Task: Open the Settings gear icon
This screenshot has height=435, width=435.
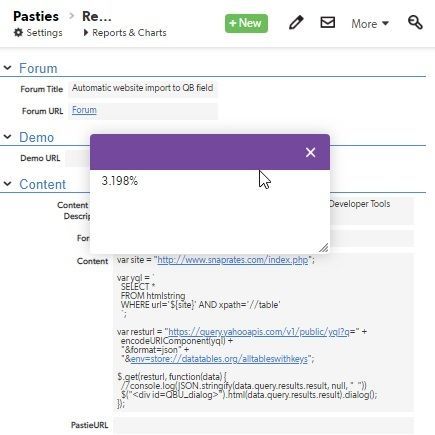Action: (18, 33)
